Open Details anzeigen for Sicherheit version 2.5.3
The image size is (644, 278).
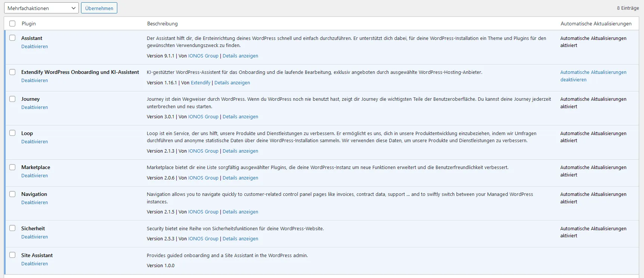240,239
